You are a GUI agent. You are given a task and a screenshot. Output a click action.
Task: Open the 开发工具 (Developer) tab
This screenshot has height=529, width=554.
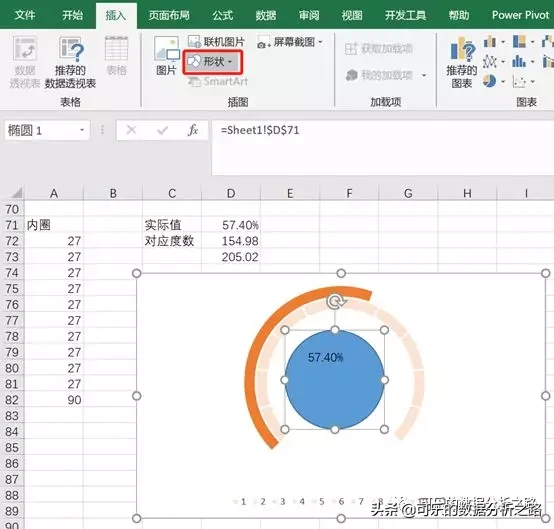405,15
